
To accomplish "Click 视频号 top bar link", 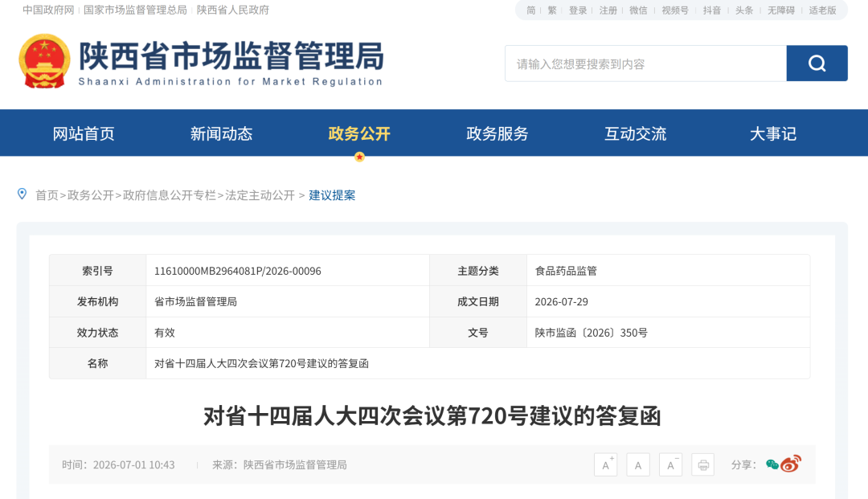I will click(675, 10).
